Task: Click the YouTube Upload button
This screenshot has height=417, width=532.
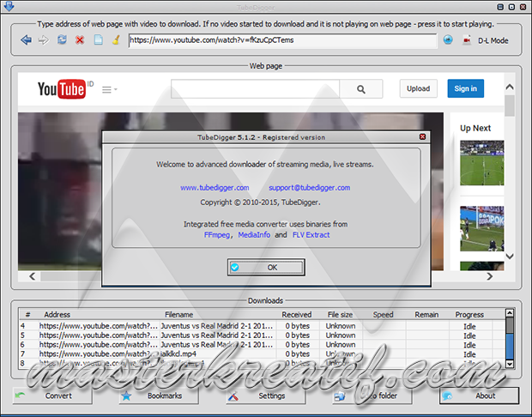Action: click(x=419, y=88)
